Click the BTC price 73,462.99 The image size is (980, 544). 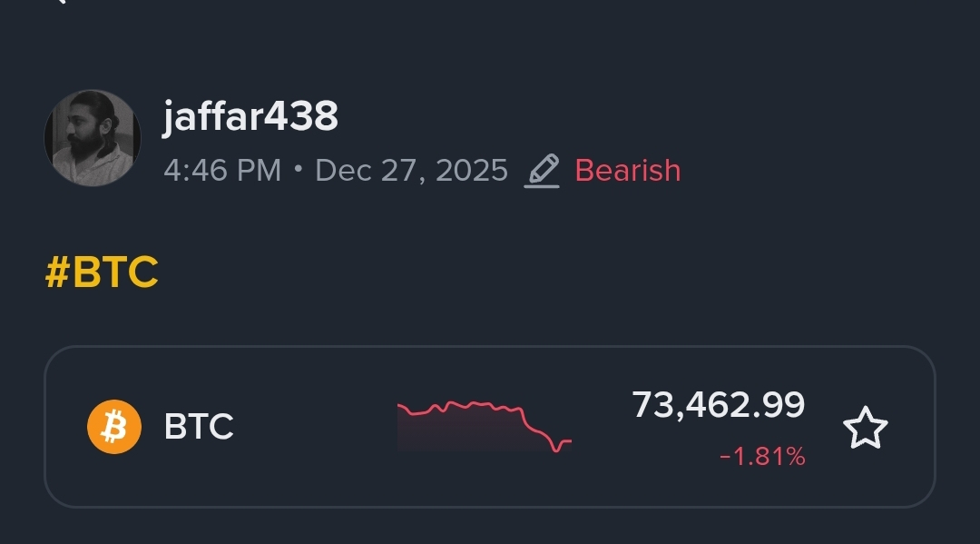point(718,405)
